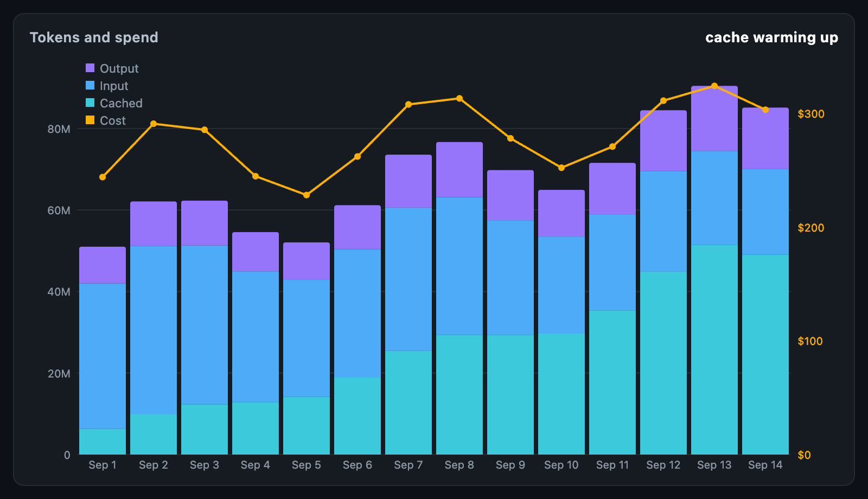Toggle the Output legend label
This screenshot has height=499, width=868.
[119, 68]
